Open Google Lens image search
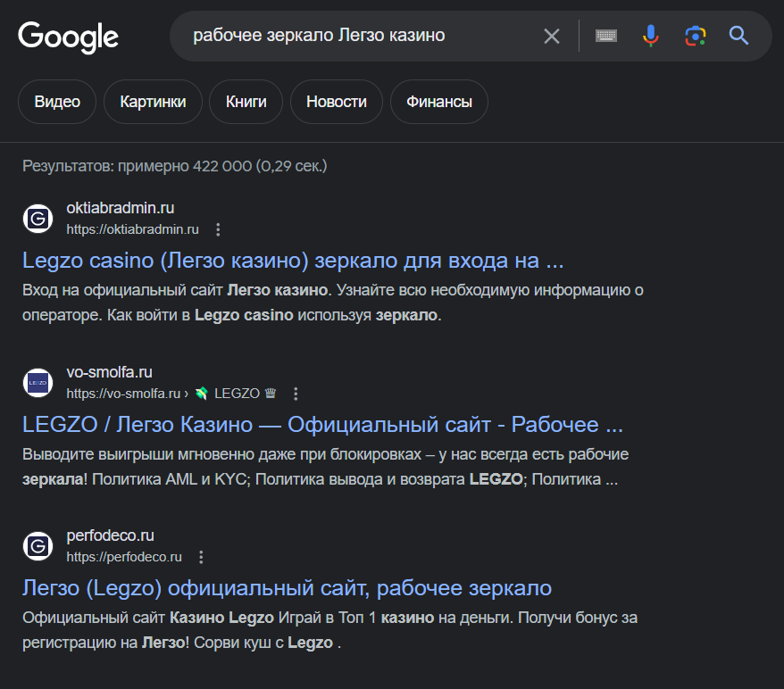The height and width of the screenshot is (689, 784). 695,36
